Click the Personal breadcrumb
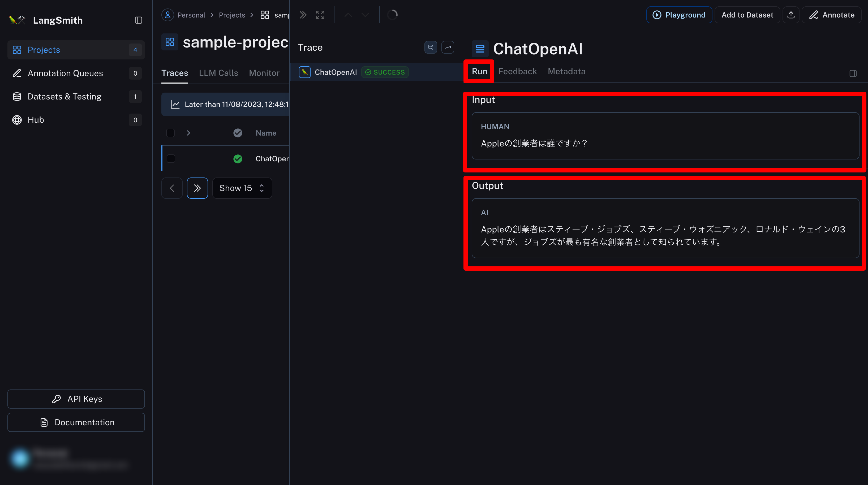 [x=191, y=15]
